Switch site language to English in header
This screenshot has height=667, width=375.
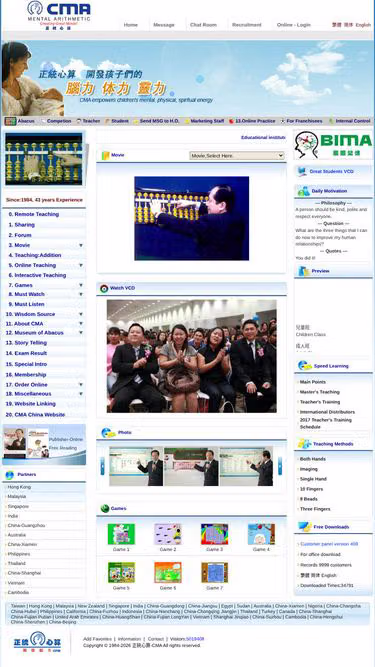click(363, 25)
